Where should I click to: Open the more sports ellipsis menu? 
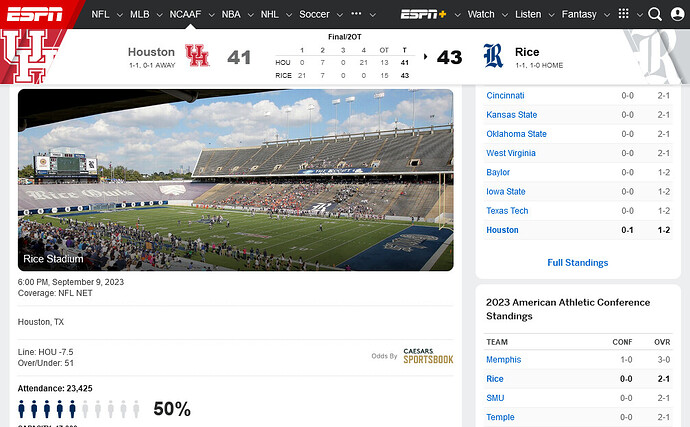(x=357, y=14)
